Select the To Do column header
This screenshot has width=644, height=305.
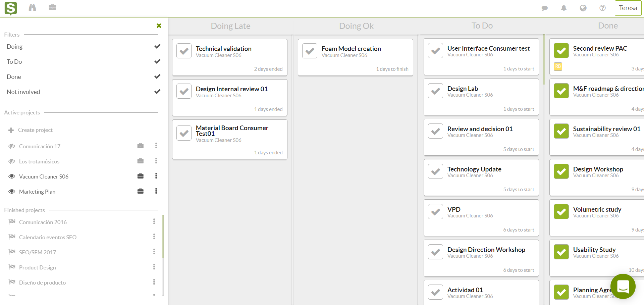482,26
